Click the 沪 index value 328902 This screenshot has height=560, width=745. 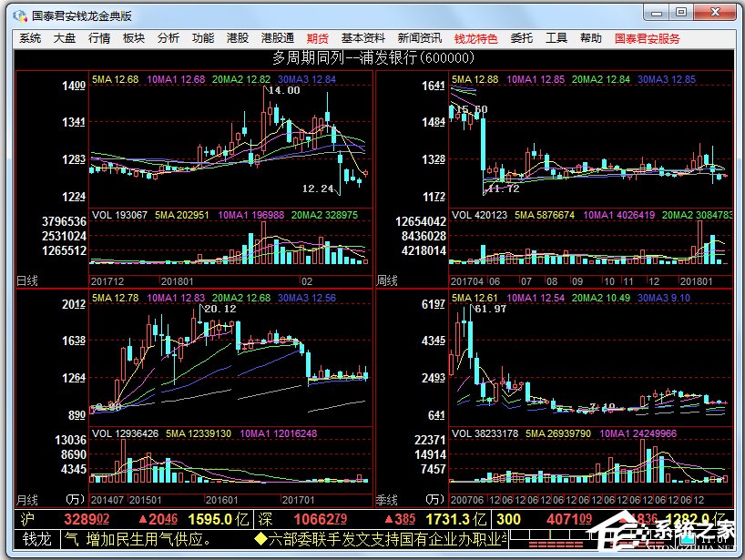pyautogui.click(x=87, y=519)
